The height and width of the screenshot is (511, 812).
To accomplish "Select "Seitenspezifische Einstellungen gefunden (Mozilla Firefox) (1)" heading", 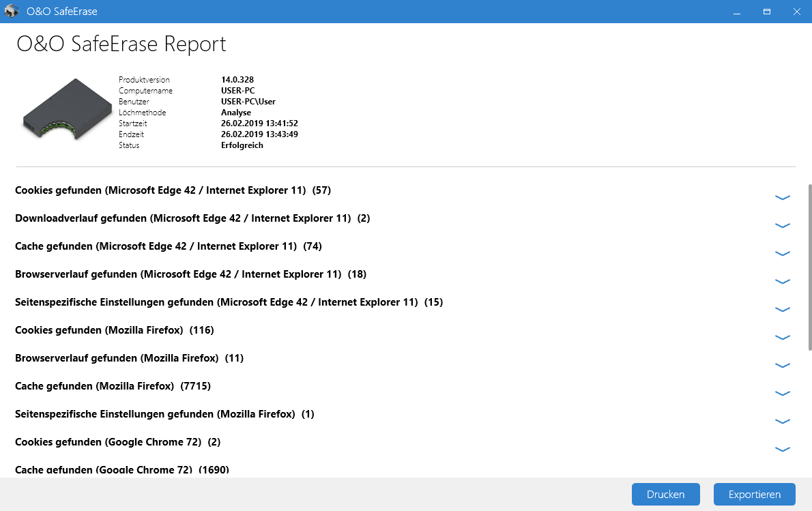I will [164, 414].
